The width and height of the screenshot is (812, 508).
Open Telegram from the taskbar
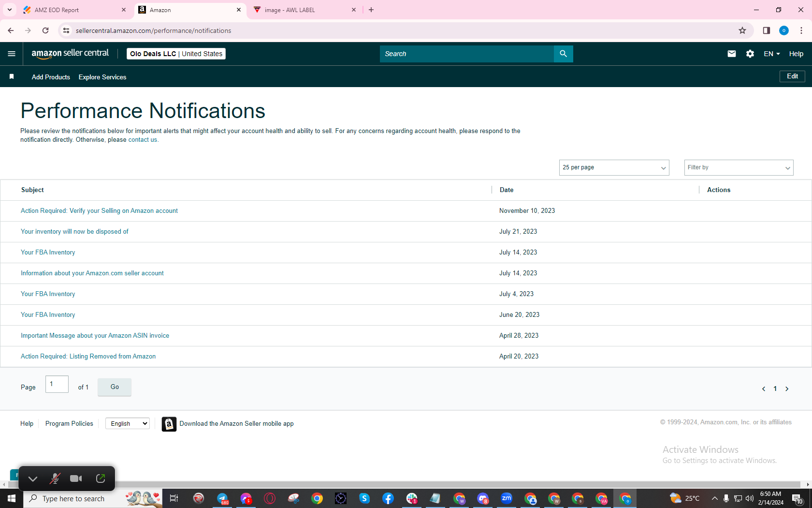coord(222,498)
